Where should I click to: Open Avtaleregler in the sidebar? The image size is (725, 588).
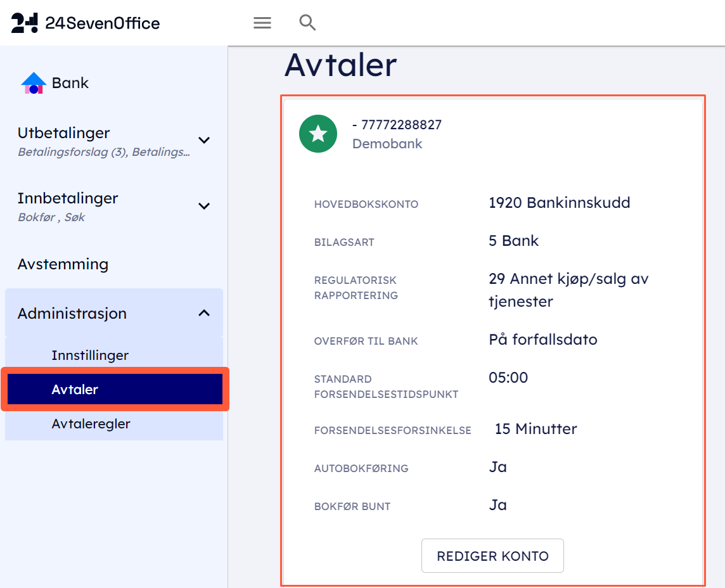(x=91, y=424)
